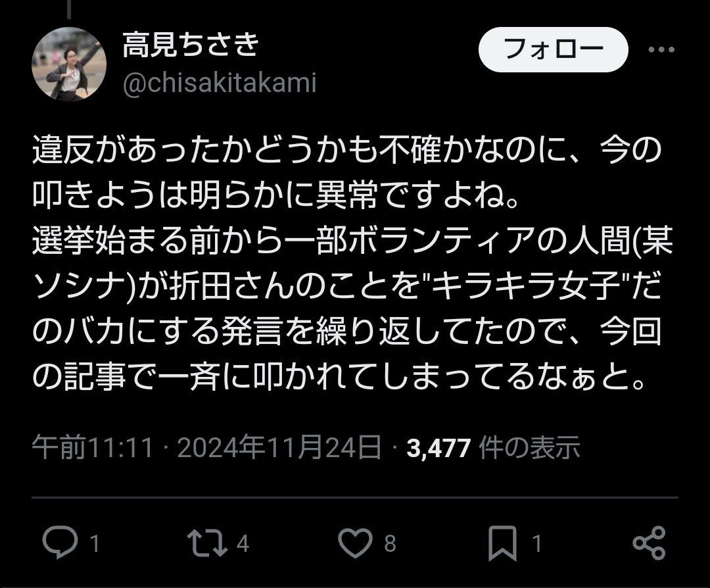This screenshot has height=588, width=710.
Task: Select the reply count beside the bubble
Action: (95, 543)
